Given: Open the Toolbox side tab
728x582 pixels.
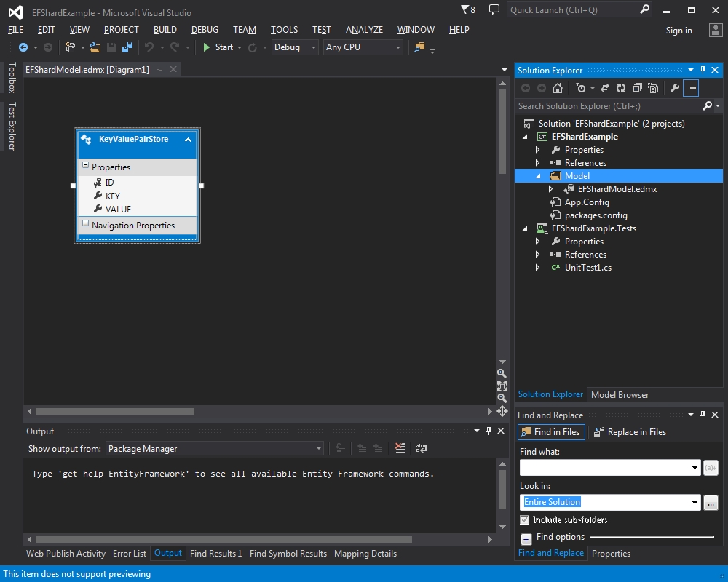Looking at the screenshot, I should click(x=12, y=77).
